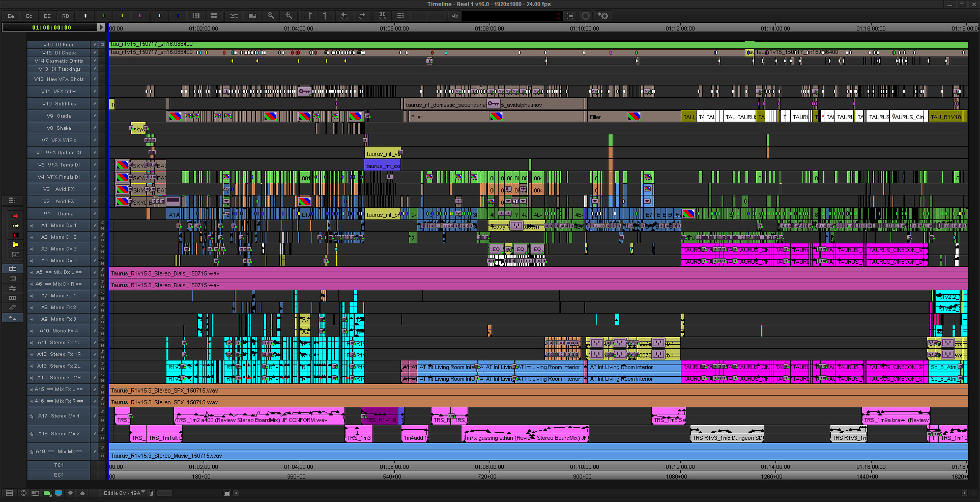Click the speaker volume icon in toolbar
This screenshot has height=502, width=980.
pyautogui.click(x=455, y=16)
